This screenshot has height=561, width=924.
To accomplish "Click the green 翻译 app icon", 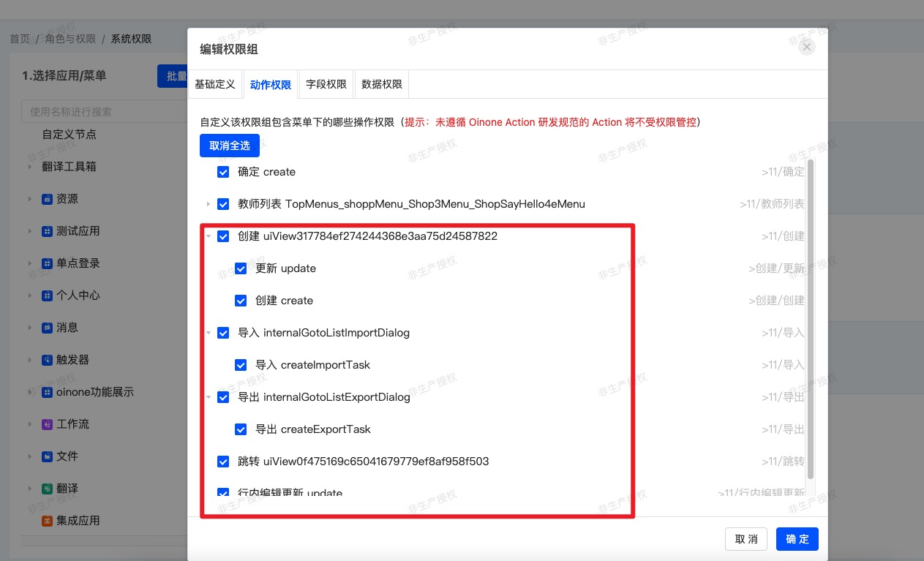I will (47, 489).
